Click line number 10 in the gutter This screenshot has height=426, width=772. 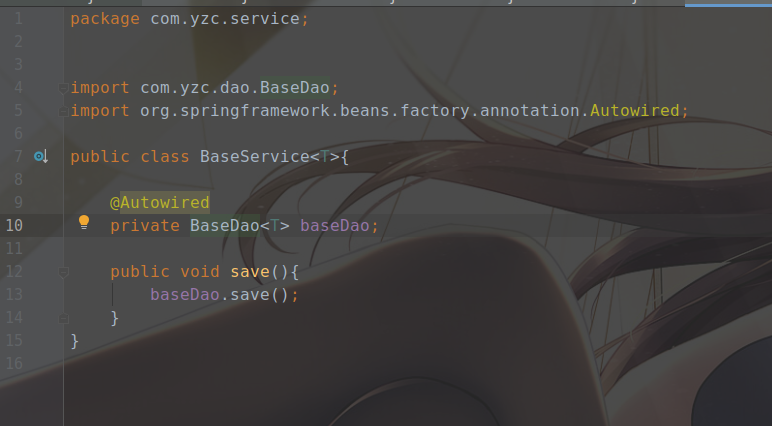[14, 226]
